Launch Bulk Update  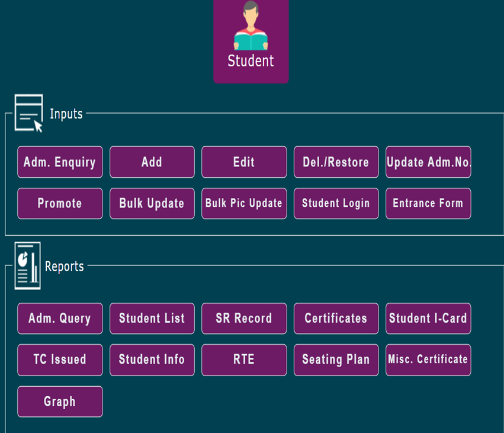tap(152, 203)
